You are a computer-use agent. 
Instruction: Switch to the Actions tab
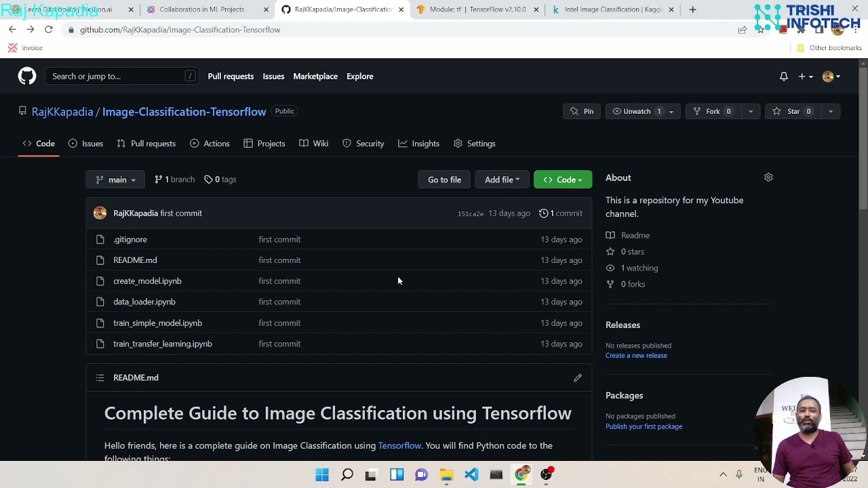click(210, 144)
